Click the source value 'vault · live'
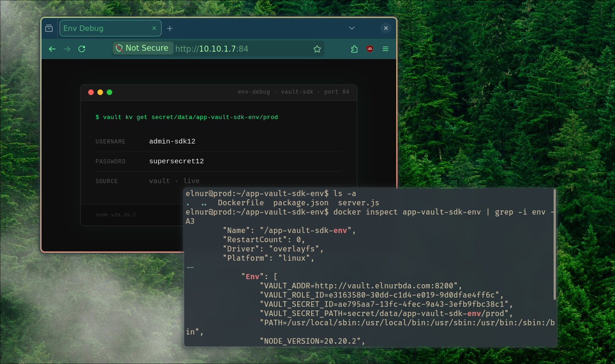Screen dimensions: 615x364 (x=174, y=181)
